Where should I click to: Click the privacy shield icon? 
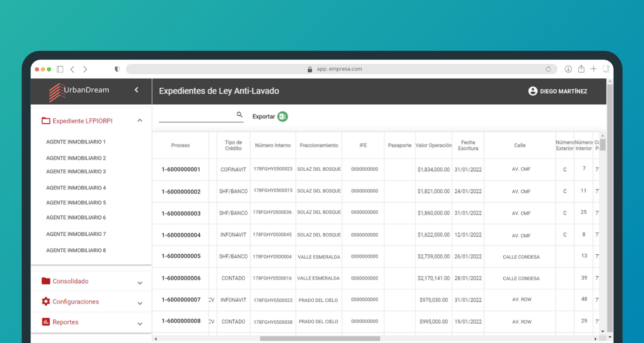click(x=117, y=69)
